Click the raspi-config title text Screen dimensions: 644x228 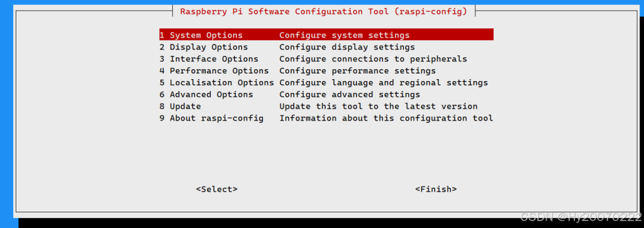324,11
